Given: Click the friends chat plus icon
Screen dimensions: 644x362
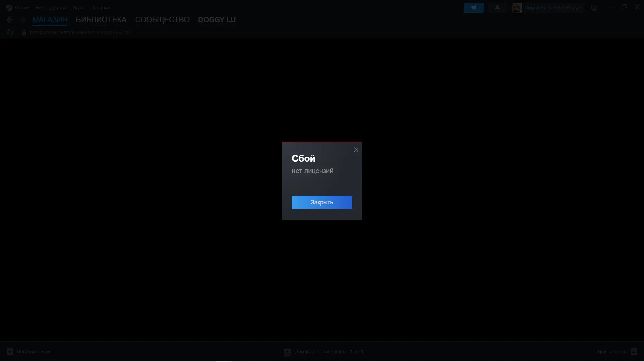Looking at the screenshot, I should 634,352.
